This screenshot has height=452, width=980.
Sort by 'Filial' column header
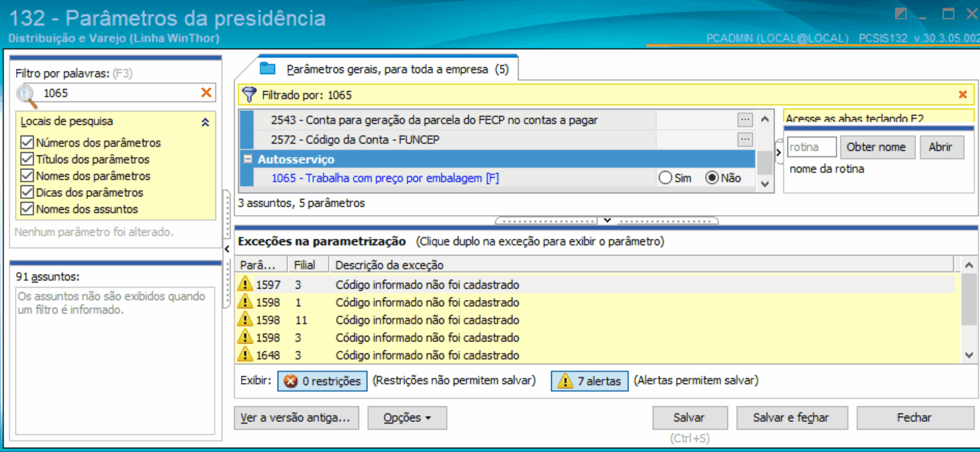click(x=307, y=265)
